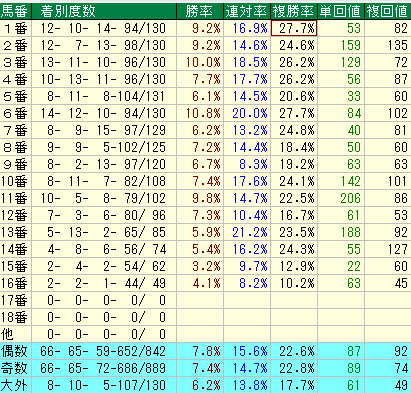This screenshot has width=411, height=393.
Task: Select record 9- 9- 5-102/125 for 8番
Action: [104, 147]
